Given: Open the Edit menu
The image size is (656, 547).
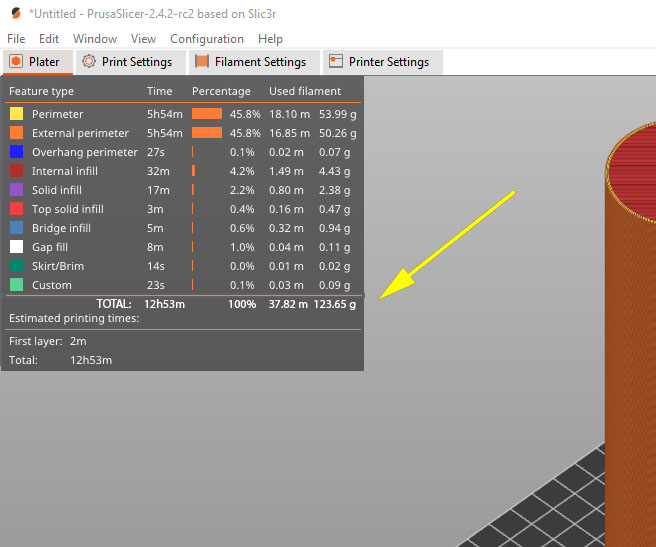Looking at the screenshot, I should 49,39.
